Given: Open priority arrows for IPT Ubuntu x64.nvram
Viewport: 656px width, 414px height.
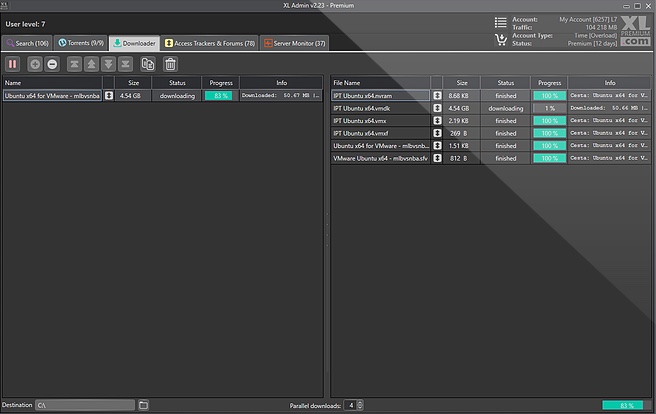Looking at the screenshot, I should tap(437, 96).
